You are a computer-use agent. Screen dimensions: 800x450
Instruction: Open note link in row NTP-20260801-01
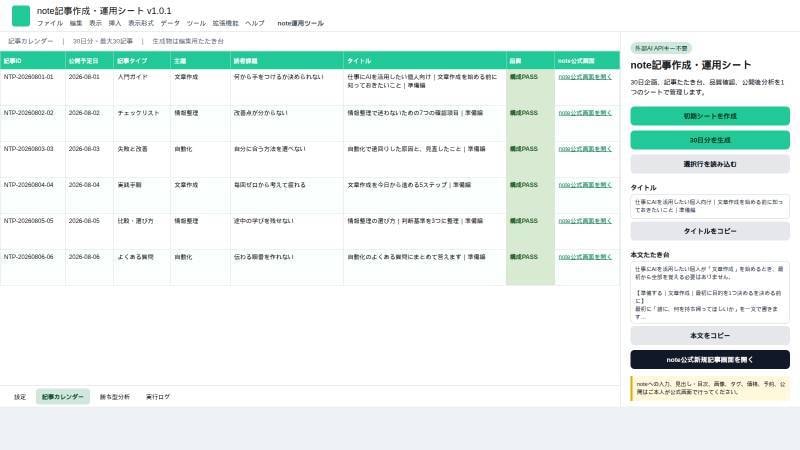[x=585, y=77]
